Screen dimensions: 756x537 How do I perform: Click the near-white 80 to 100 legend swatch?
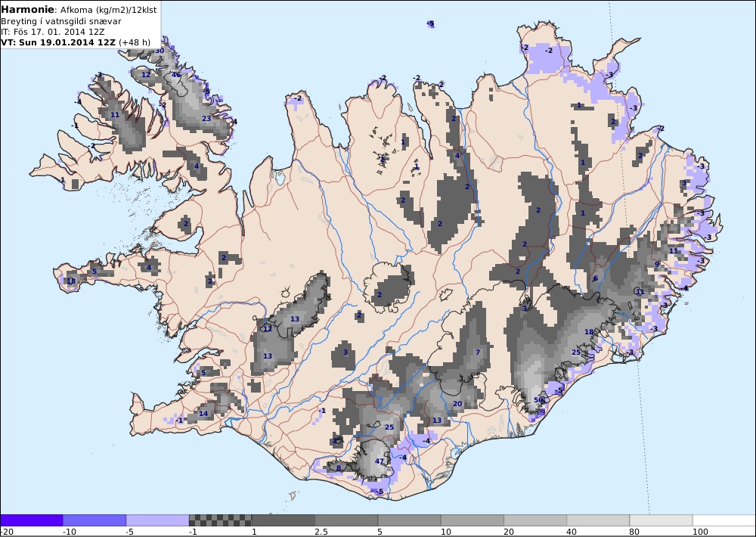[x=661, y=520]
